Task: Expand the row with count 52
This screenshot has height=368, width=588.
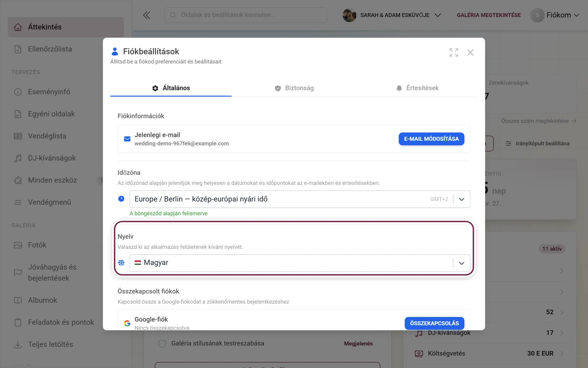Action: (x=561, y=312)
